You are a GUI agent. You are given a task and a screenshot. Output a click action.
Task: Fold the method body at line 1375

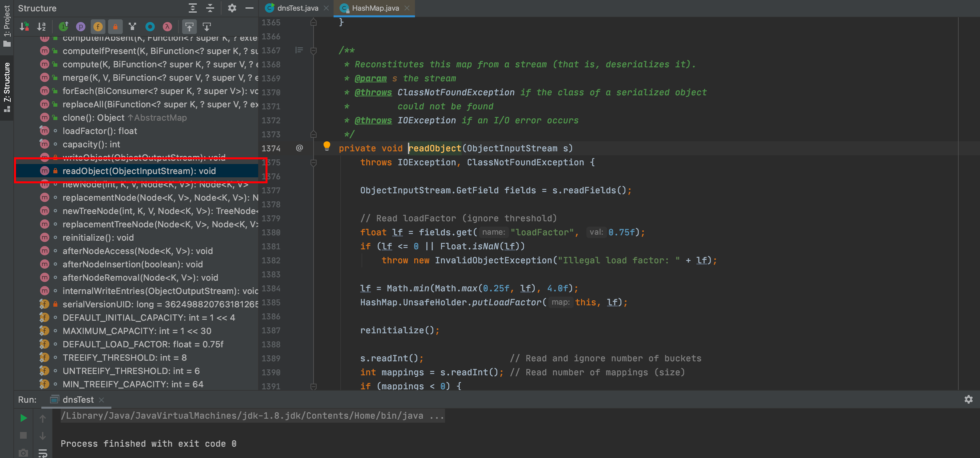point(314,163)
